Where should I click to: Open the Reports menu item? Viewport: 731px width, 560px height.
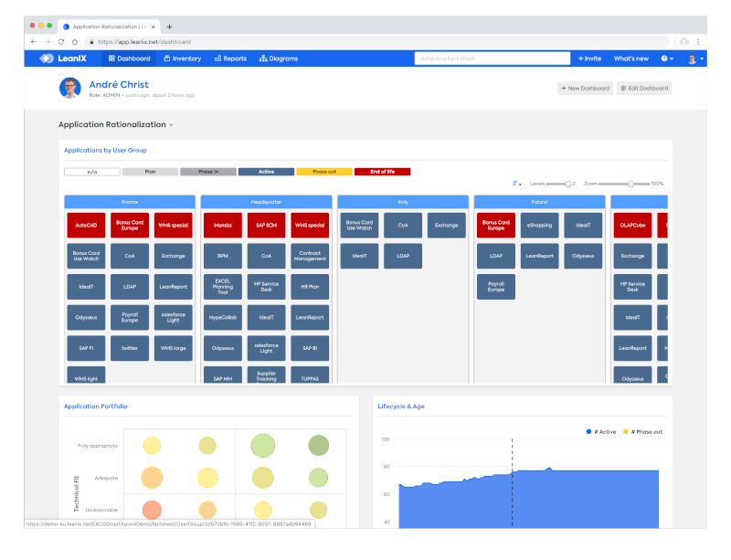coord(230,58)
